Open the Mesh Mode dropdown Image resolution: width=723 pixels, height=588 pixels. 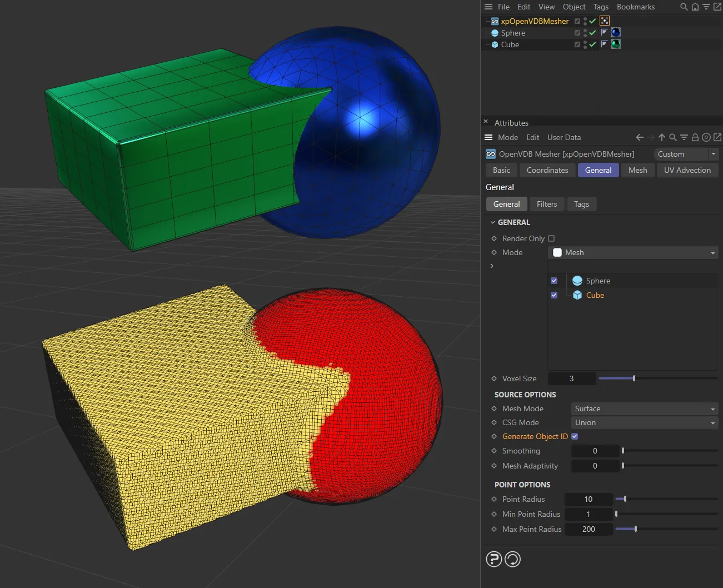[x=644, y=408]
